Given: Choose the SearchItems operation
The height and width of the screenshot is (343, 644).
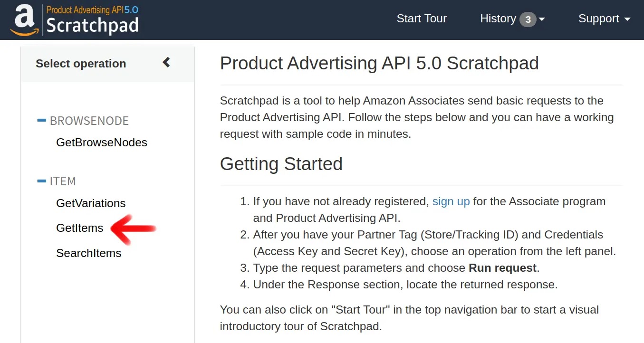Looking at the screenshot, I should click(x=88, y=253).
